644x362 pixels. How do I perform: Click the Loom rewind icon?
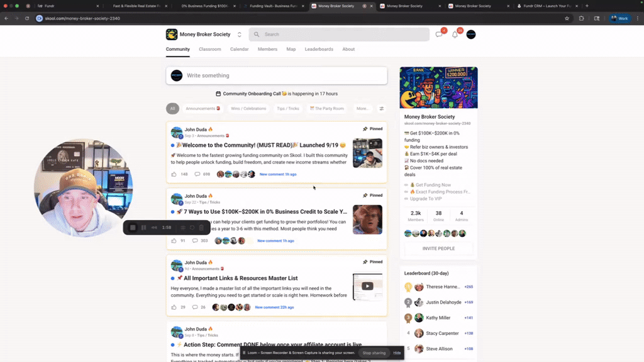pyautogui.click(x=154, y=228)
